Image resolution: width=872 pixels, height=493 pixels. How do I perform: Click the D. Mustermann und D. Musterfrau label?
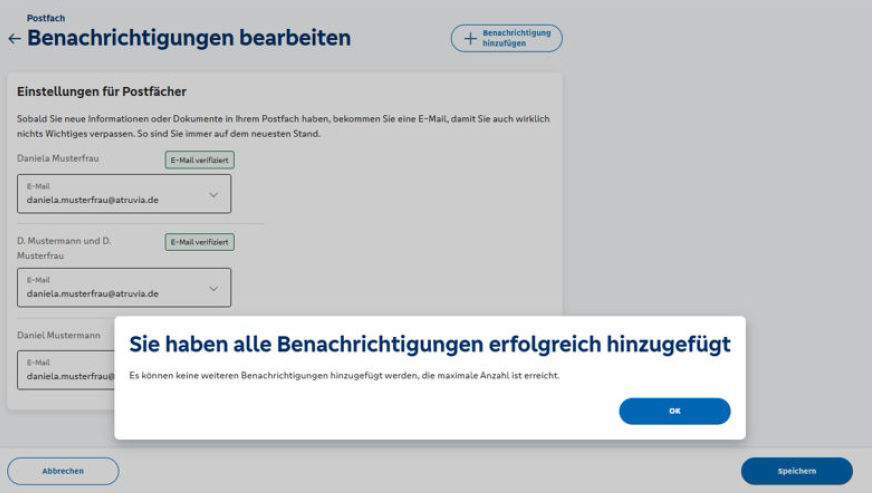(64, 248)
